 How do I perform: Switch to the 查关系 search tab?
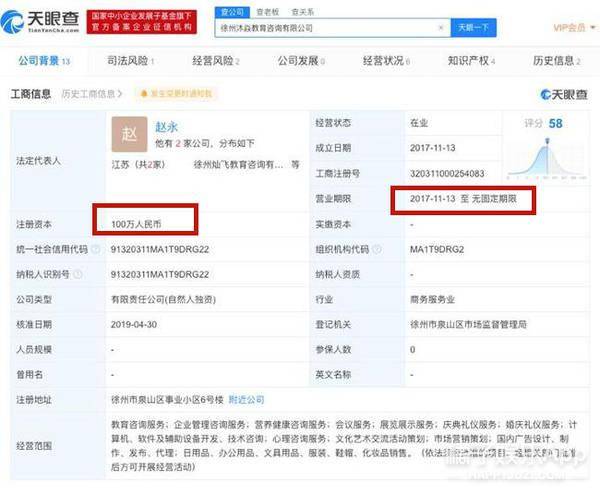(302, 12)
